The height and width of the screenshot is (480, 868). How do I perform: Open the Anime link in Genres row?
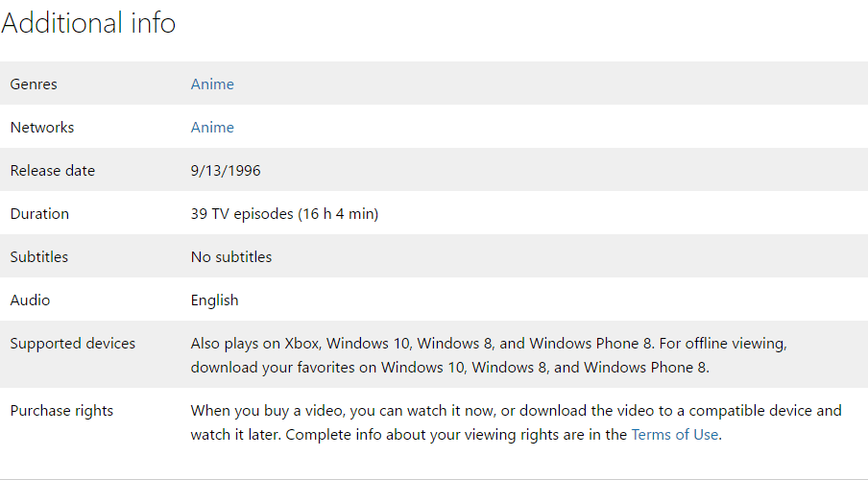pos(212,84)
